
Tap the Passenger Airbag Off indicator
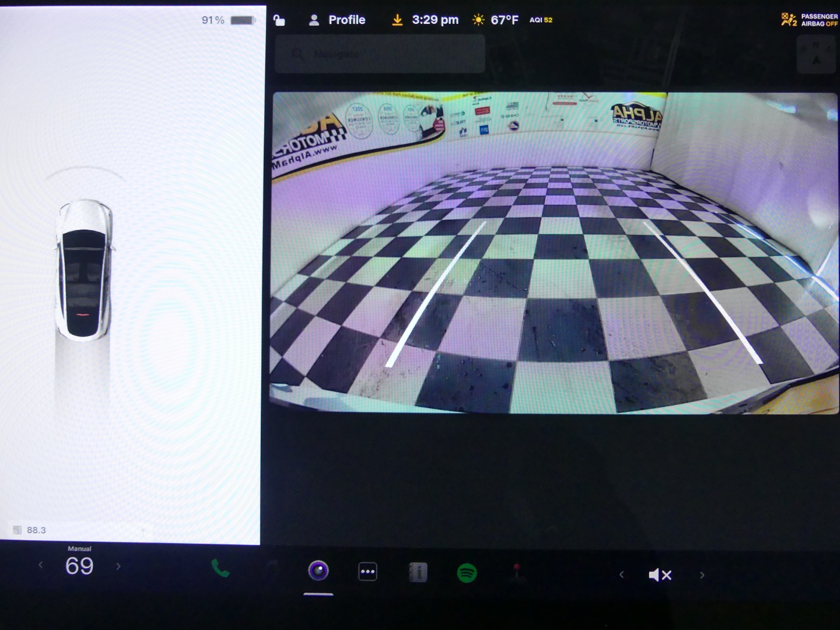coord(810,20)
